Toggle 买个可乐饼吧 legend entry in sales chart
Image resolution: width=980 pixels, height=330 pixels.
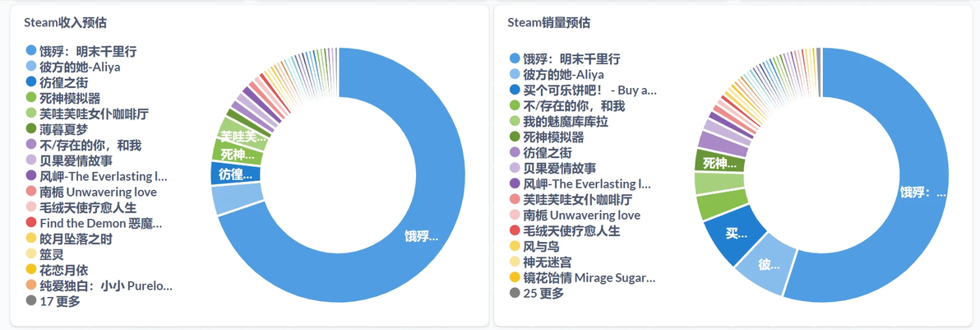pos(583,91)
